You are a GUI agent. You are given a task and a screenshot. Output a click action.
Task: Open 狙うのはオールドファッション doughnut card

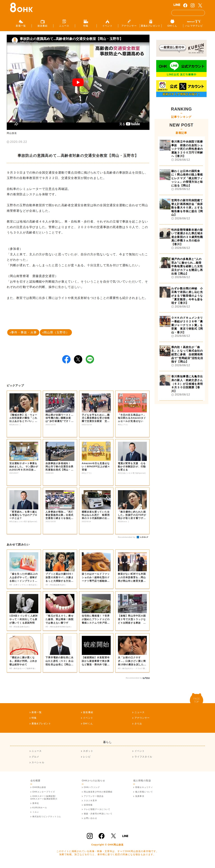(96, 569)
